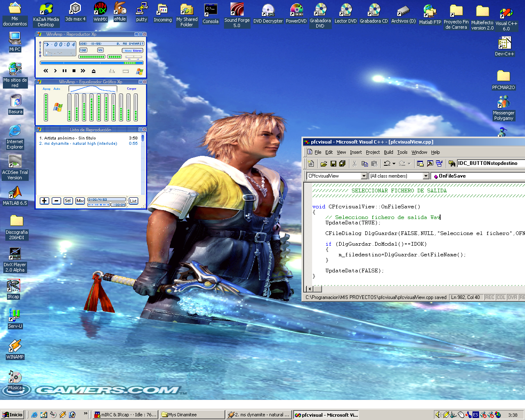Open the Mi PC desktop icon
Viewport: 525px width, 420px height.
tap(15, 41)
